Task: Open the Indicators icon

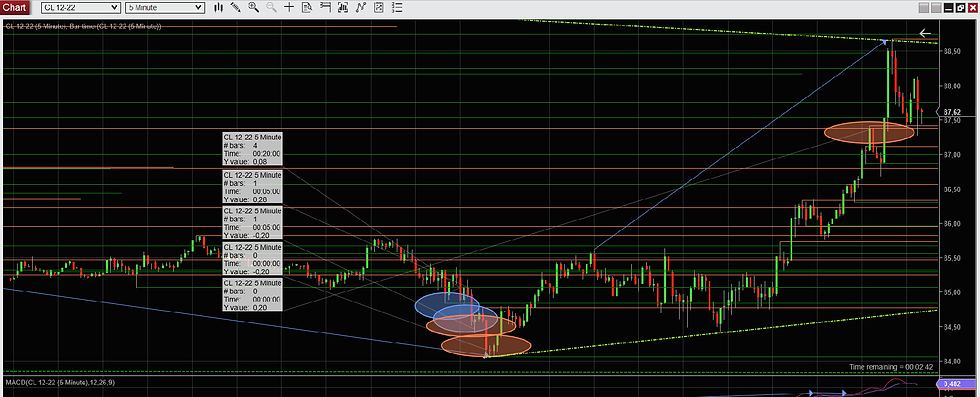Action: pos(361,8)
